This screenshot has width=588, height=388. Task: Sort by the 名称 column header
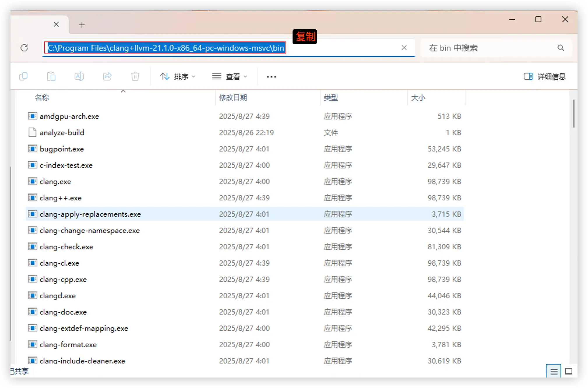point(42,98)
